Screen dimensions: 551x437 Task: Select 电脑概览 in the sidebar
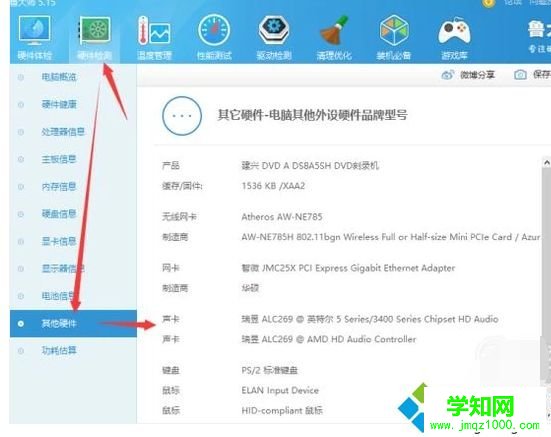click(59, 77)
